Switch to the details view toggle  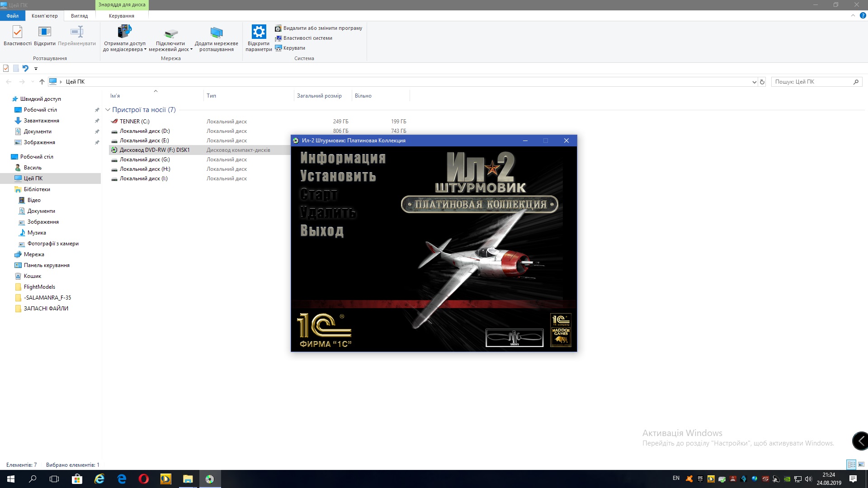851,465
